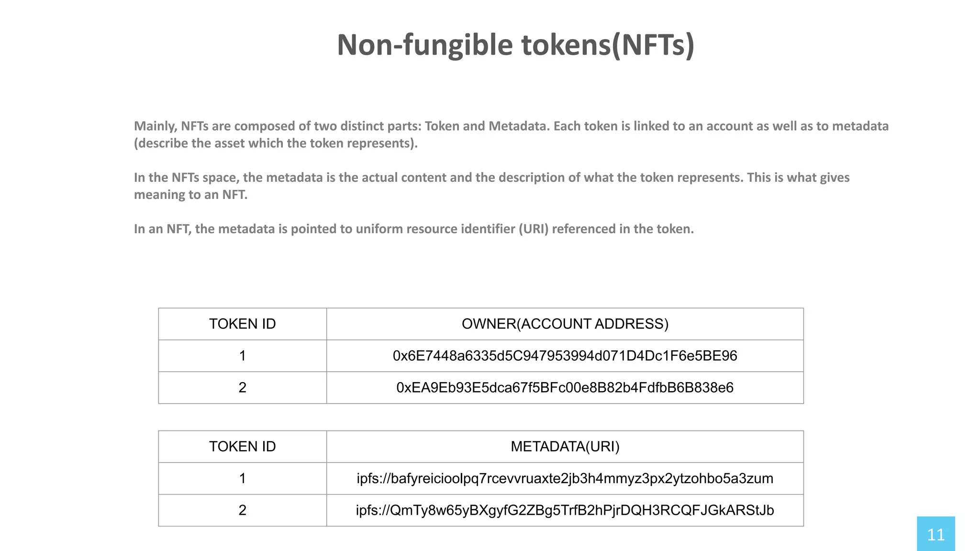Click the slide title Non-fungible tokens(NFTs)
The width and height of the screenshot is (980, 551).
coord(515,45)
